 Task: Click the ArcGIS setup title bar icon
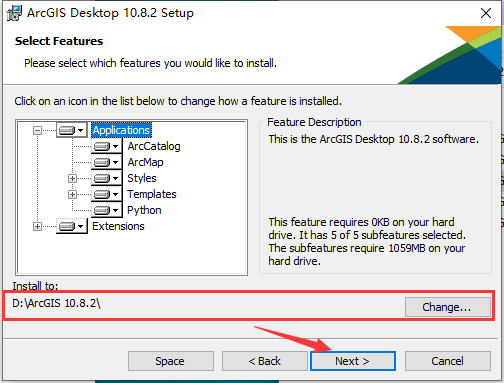point(14,13)
